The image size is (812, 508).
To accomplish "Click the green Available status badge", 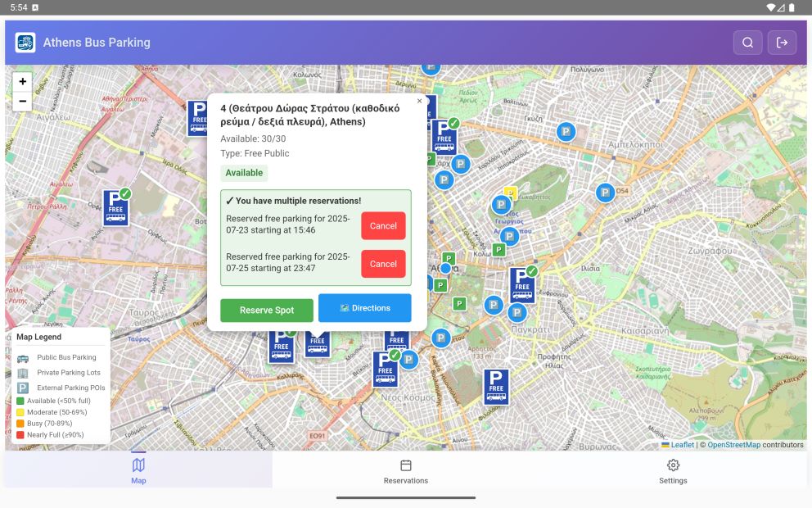I will point(244,173).
